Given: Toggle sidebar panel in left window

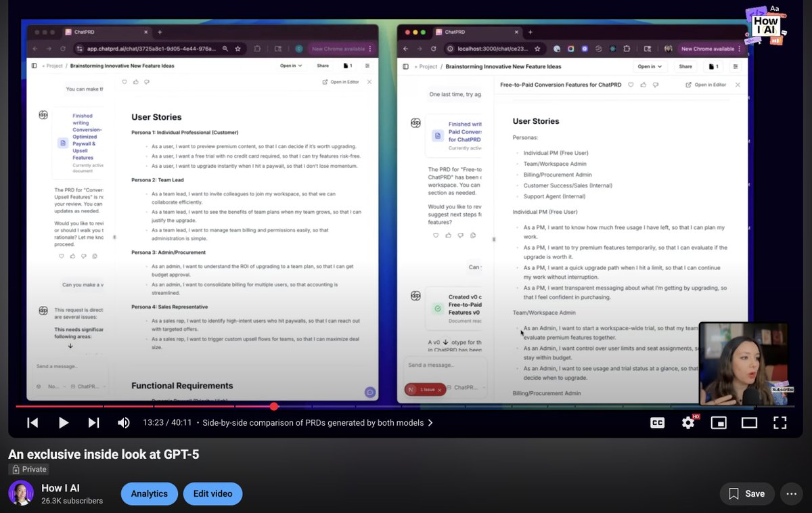Looking at the screenshot, I should pos(34,66).
